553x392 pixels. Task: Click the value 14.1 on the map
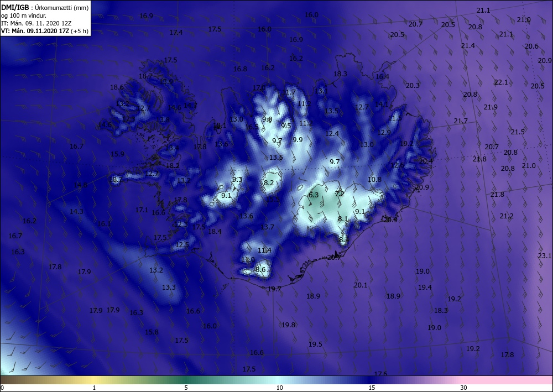click(381, 104)
